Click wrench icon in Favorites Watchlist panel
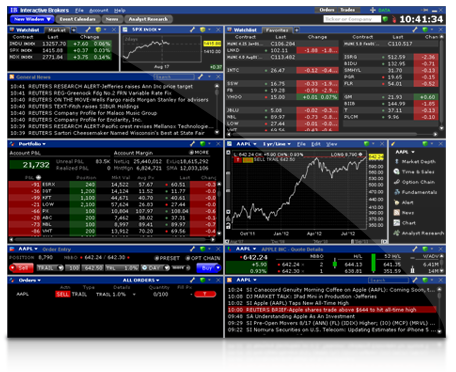 pos(415,30)
